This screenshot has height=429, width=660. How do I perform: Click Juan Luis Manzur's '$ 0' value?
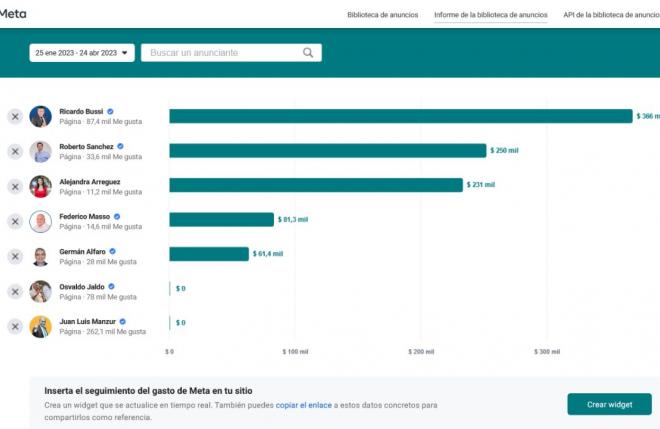click(x=181, y=322)
